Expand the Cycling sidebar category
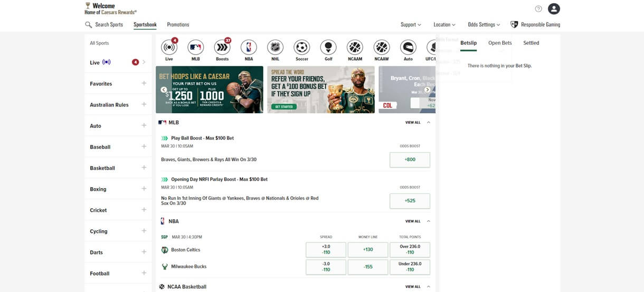Viewport: 644px width, 292px height. (144, 231)
